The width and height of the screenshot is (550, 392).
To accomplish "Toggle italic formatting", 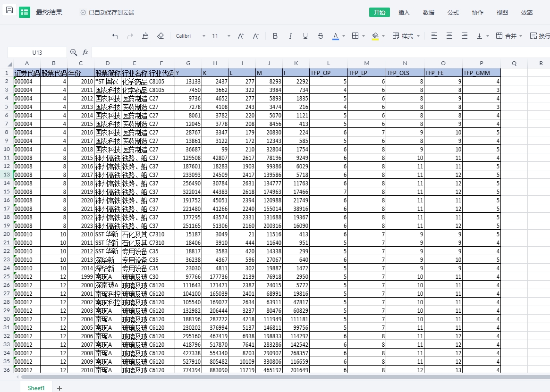I will point(290,36).
